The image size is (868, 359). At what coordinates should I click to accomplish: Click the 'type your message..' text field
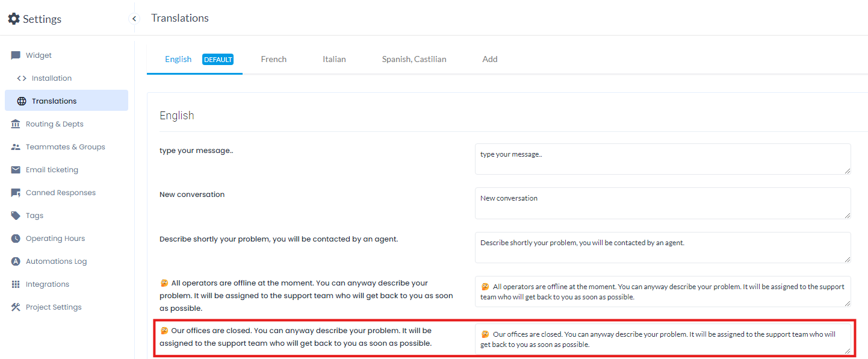point(662,159)
